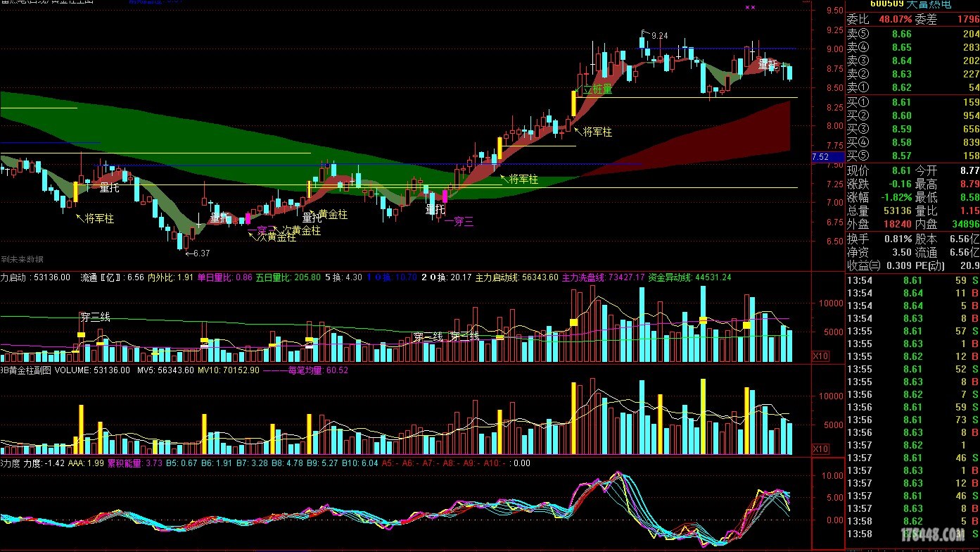Click the X10 scale box in 主力启动 panel

point(820,356)
